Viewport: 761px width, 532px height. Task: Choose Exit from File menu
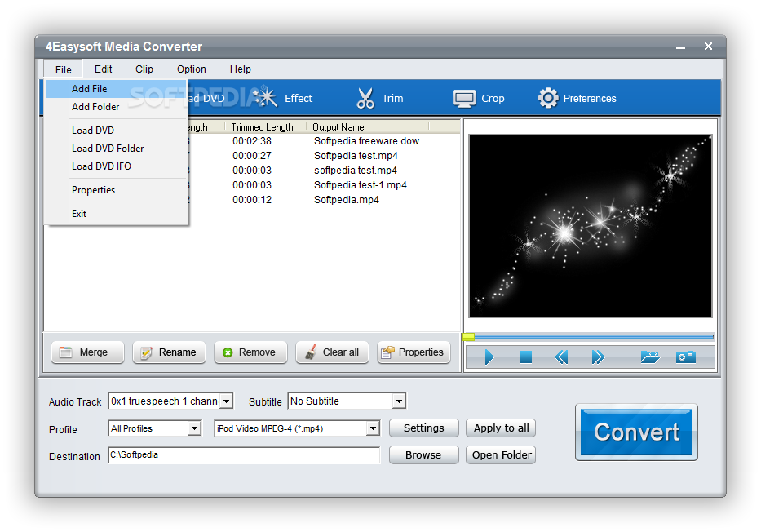(117, 214)
